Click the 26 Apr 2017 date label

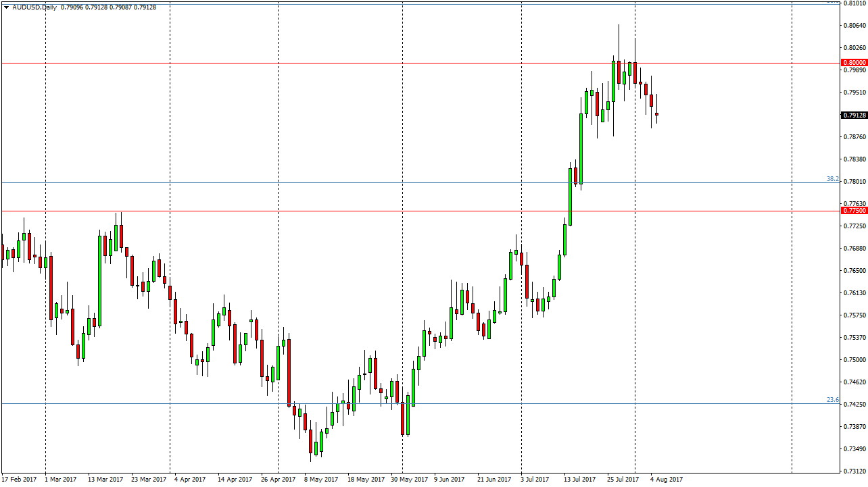[x=278, y=480]
